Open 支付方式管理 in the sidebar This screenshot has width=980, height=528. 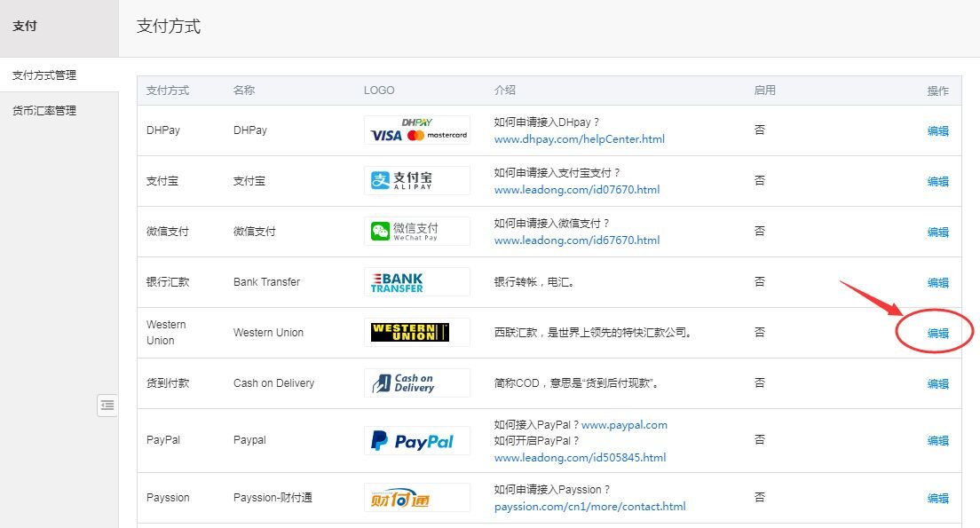tap(44, 75)
